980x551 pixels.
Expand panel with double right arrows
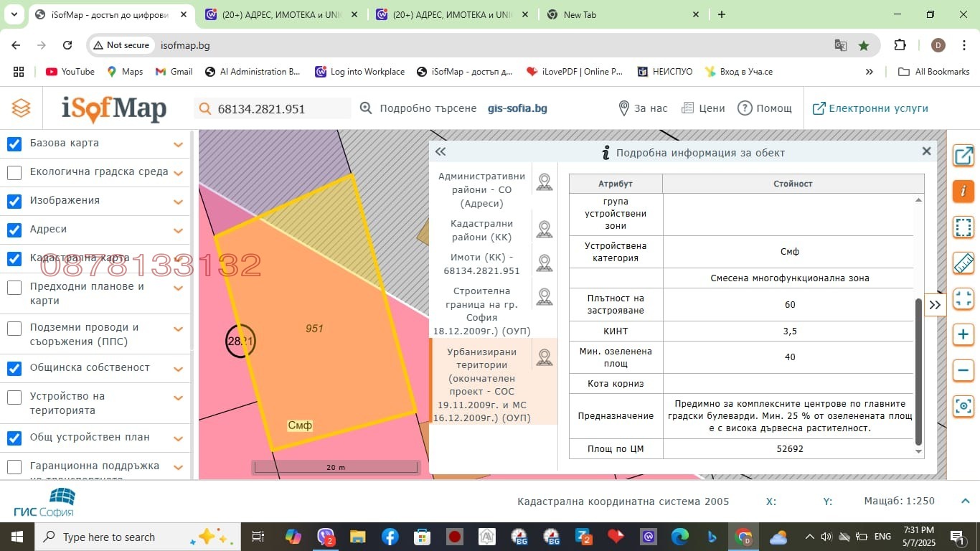[935, 305]
